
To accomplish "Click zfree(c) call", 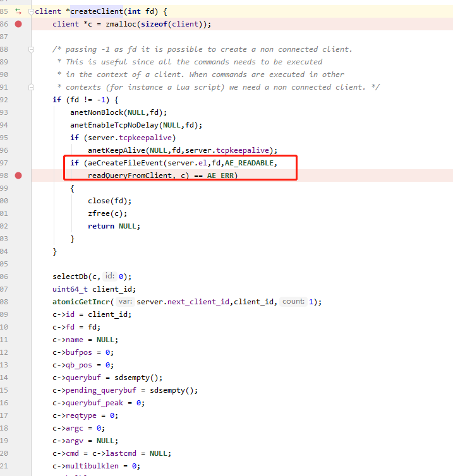I will tap(107, 214).
